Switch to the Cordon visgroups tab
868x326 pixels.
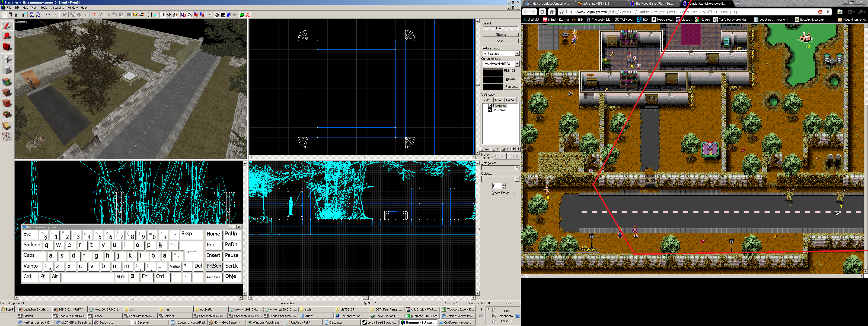coord(510,100)
